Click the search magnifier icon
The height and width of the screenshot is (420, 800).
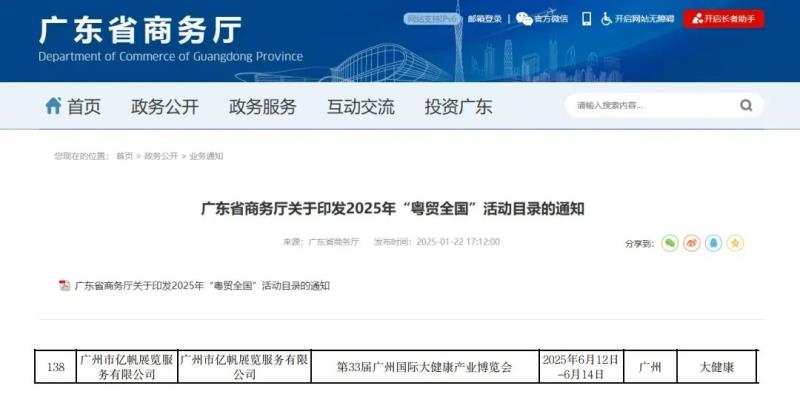click(746, 106)
